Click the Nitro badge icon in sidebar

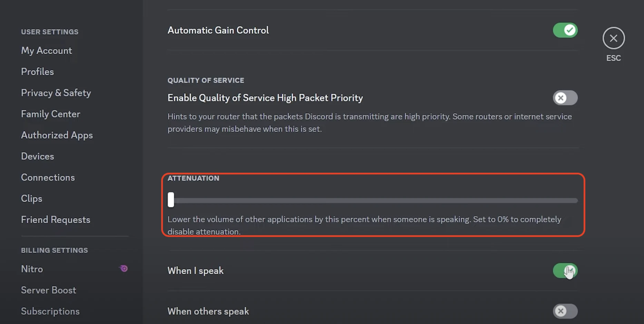point(124,268)
